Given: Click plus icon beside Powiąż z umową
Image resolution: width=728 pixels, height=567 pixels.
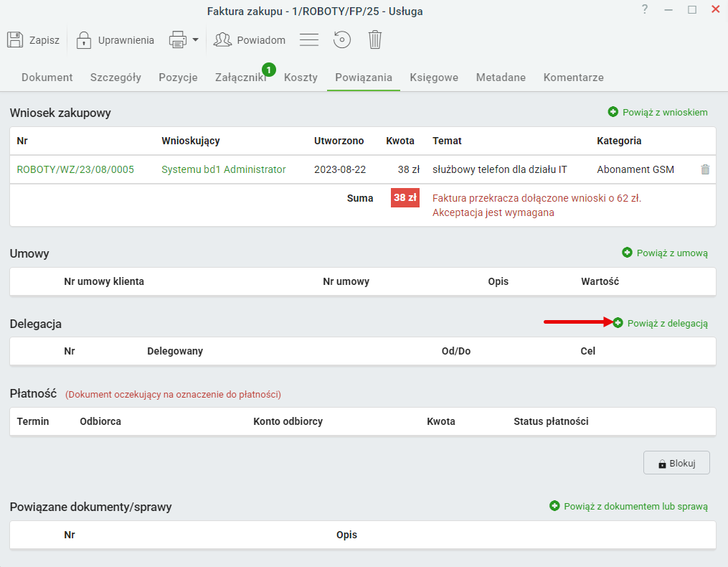Looking at the screenshot, I should 627,253.
